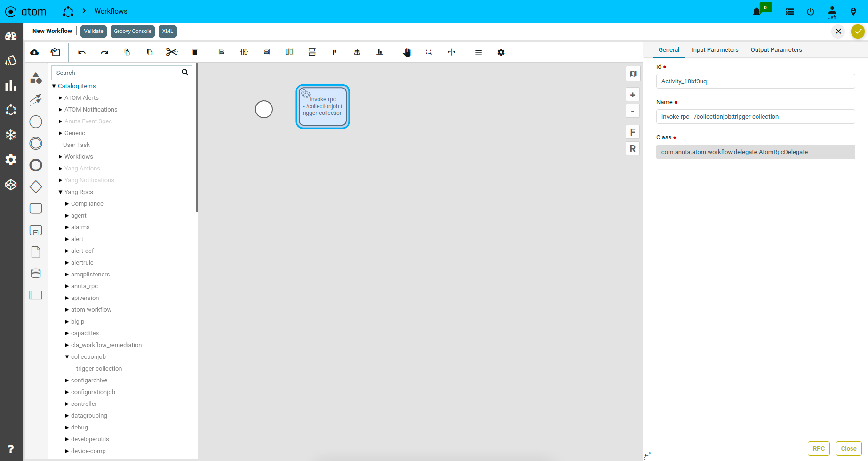
Task: Collapse the Yang Rpcs node
Action: pos(60,192)
